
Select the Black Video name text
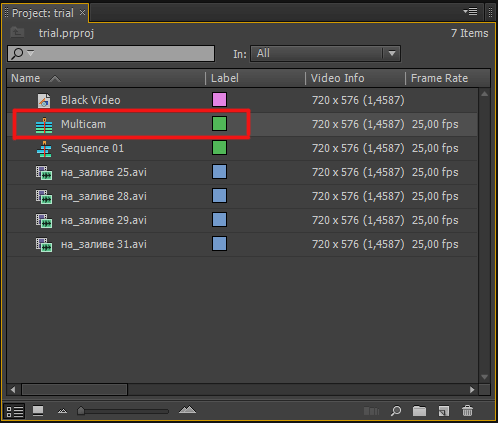[x=91, y=100]
